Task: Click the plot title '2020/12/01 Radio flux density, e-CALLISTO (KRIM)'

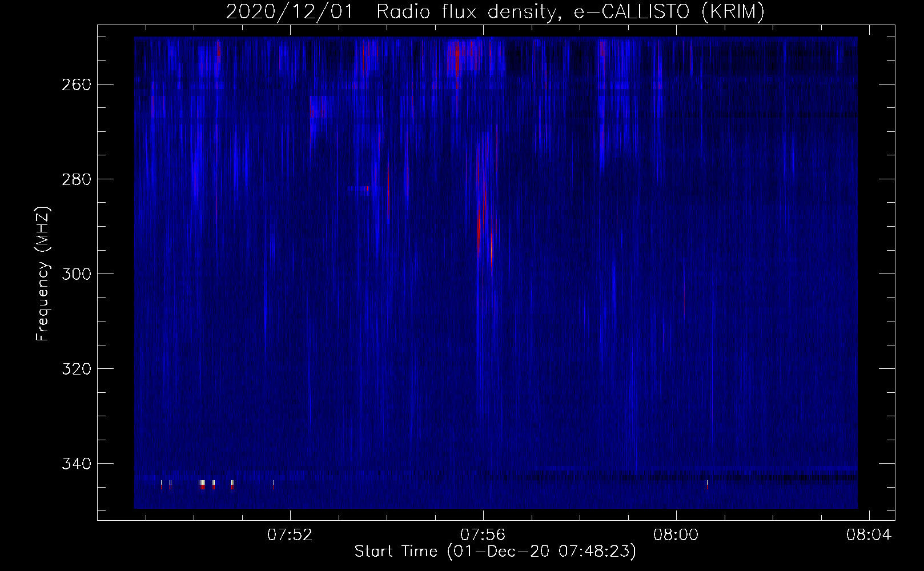Action: point(495,12)
